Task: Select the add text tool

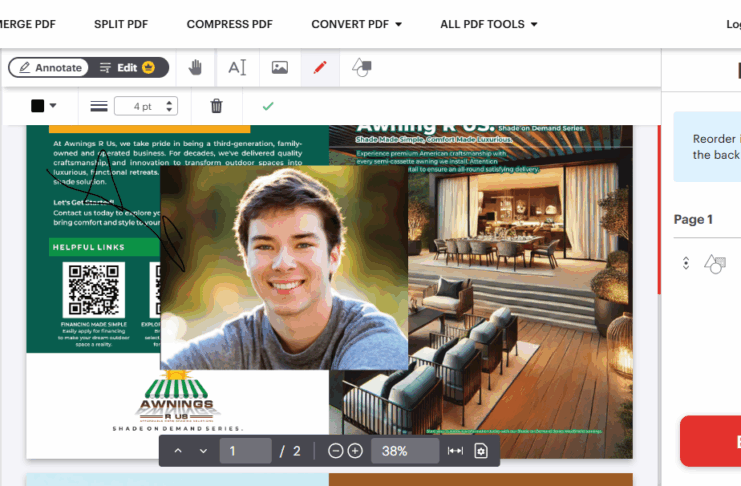Action: (237, 68)
